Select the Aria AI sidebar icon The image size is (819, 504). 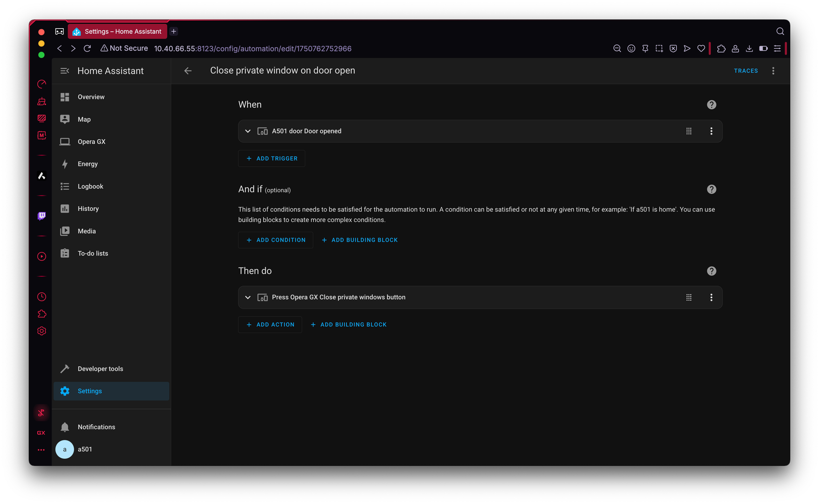(41, 176)
